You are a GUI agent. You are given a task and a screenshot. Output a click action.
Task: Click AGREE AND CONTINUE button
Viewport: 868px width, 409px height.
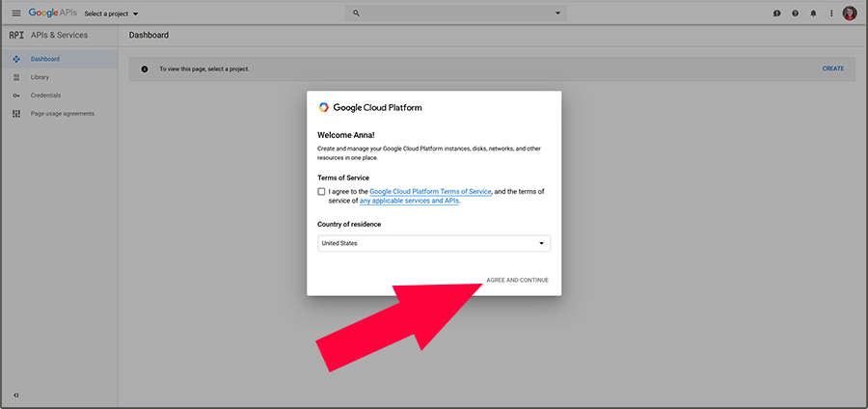coord(518,280)
